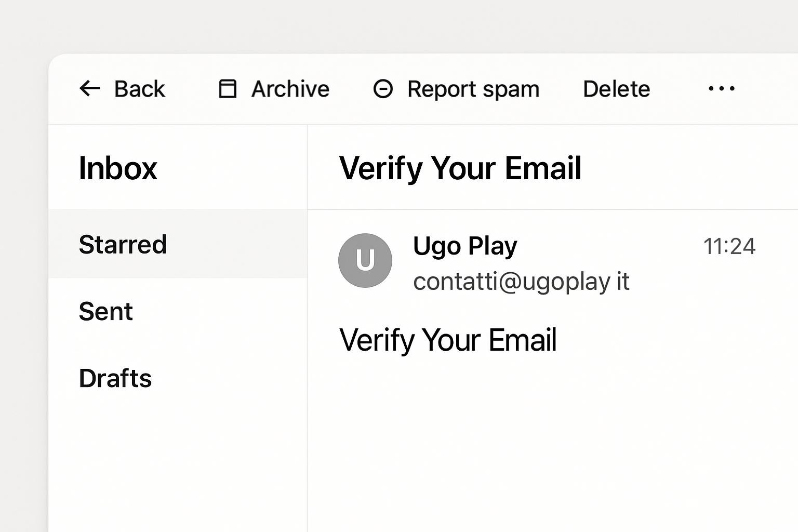Delete the current email

tap(616, 89)
